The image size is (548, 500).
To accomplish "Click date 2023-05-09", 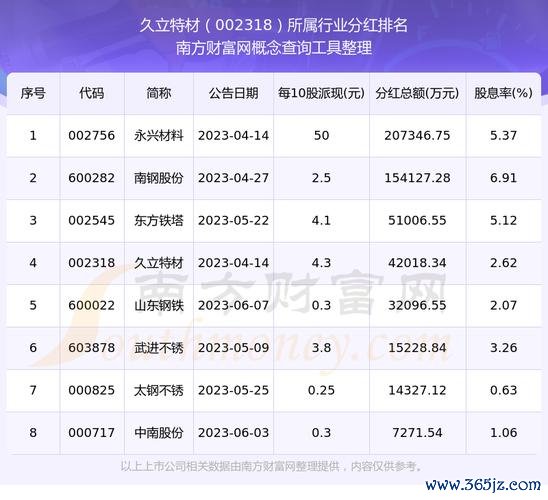I will 233,348.
